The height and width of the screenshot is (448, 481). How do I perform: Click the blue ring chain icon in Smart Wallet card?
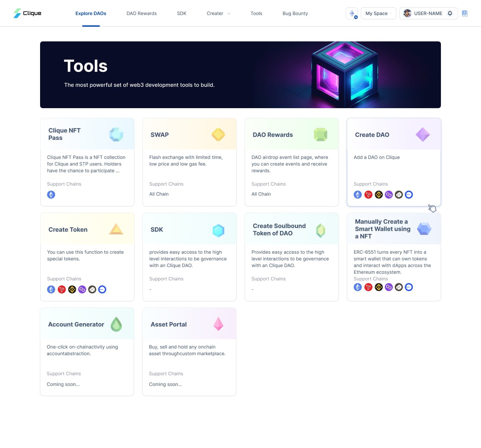(x=409, y=287)
